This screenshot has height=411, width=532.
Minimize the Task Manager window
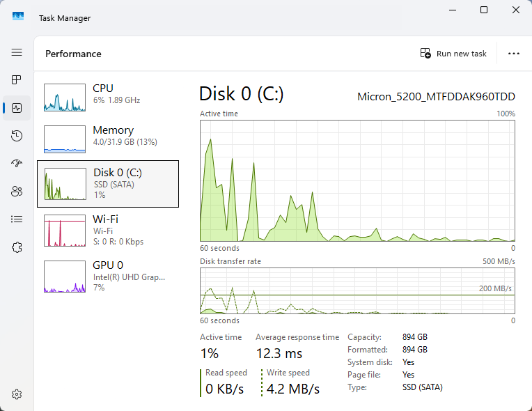pos(452,10)
